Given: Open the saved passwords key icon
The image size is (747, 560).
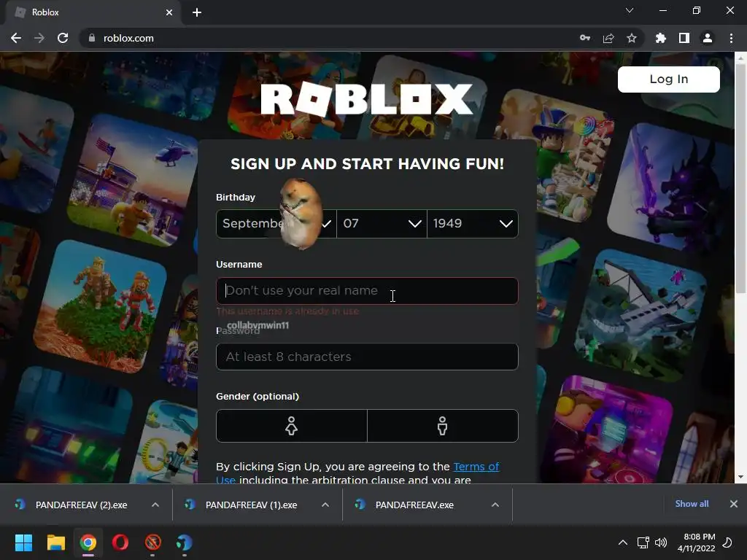Looking at the screenshot, I should pyautogui.click(x=585, y=38).
